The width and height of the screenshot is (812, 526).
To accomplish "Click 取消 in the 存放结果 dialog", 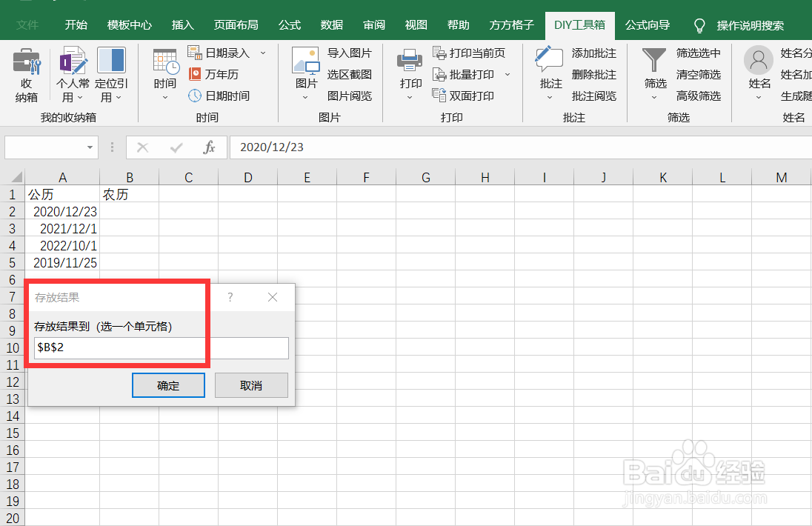I will [x=251, y=385].
